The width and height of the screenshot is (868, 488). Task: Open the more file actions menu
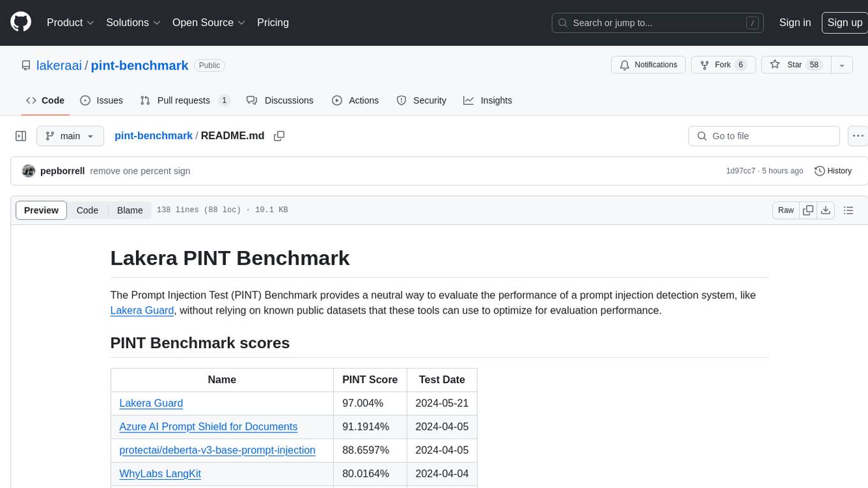click(x=858, y=136)
